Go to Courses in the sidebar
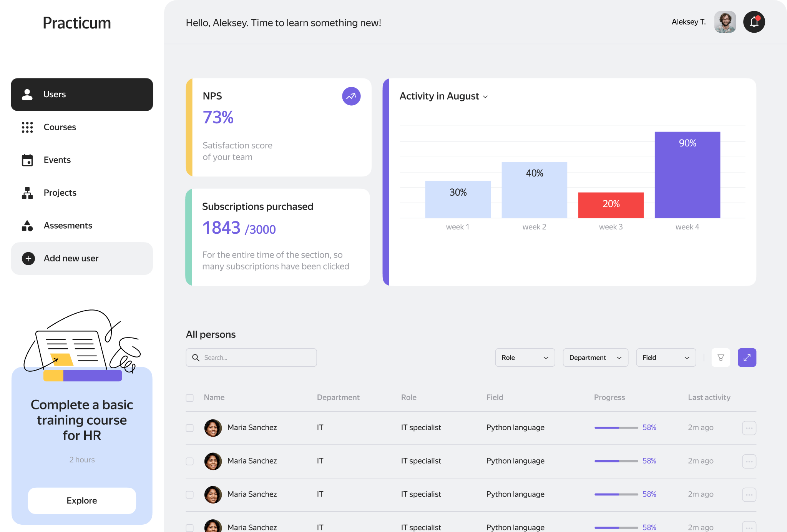This screenshot has width=787, height=532. (60, 127)
